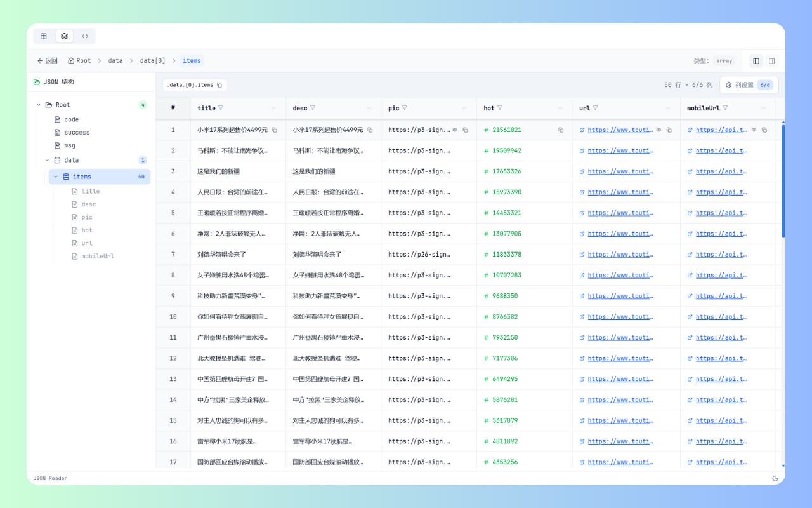
Task: Copy url value in row 1
Action: coord(669,130)
